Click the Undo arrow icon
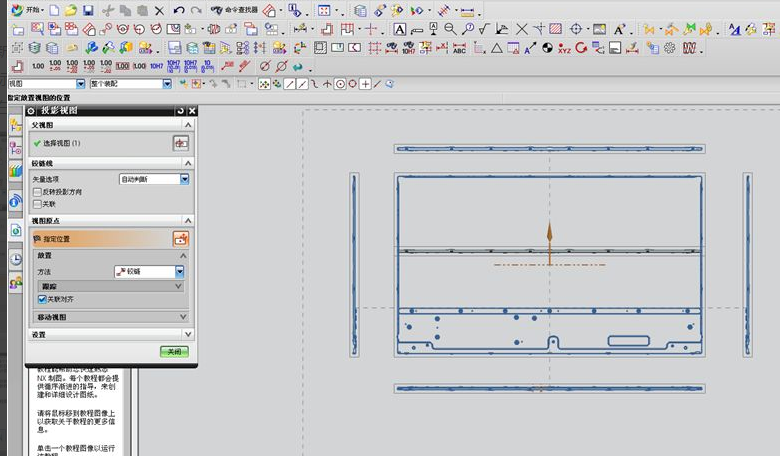The image size is (780, 456). coord(178,10)
